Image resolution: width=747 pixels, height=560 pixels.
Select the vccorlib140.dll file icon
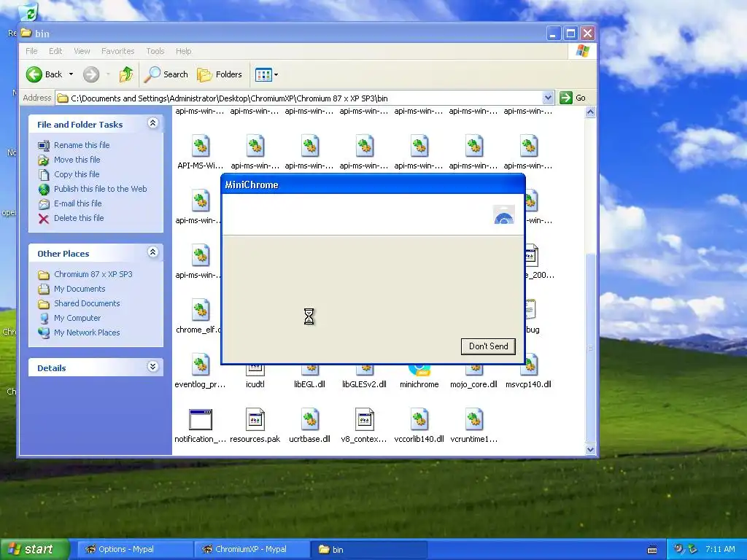tap(419, 419)
